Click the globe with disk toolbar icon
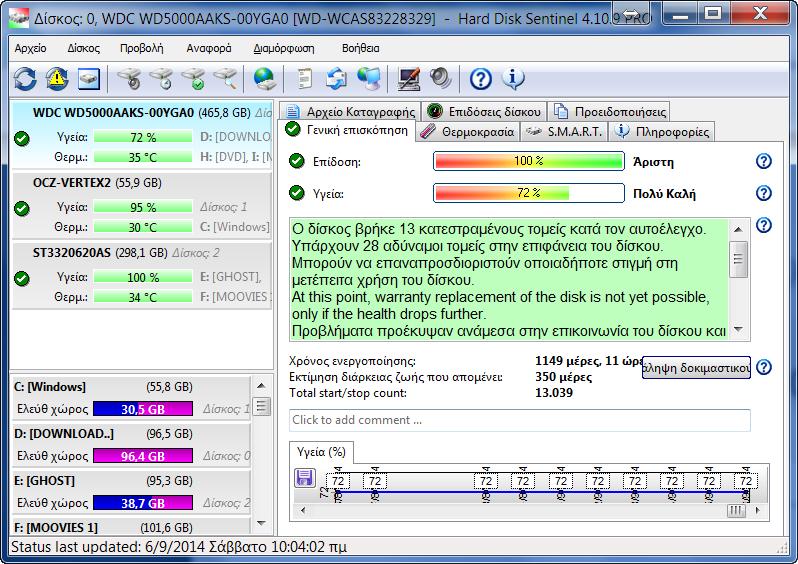The height and width of the screenshot is (564, 798). 265,79
